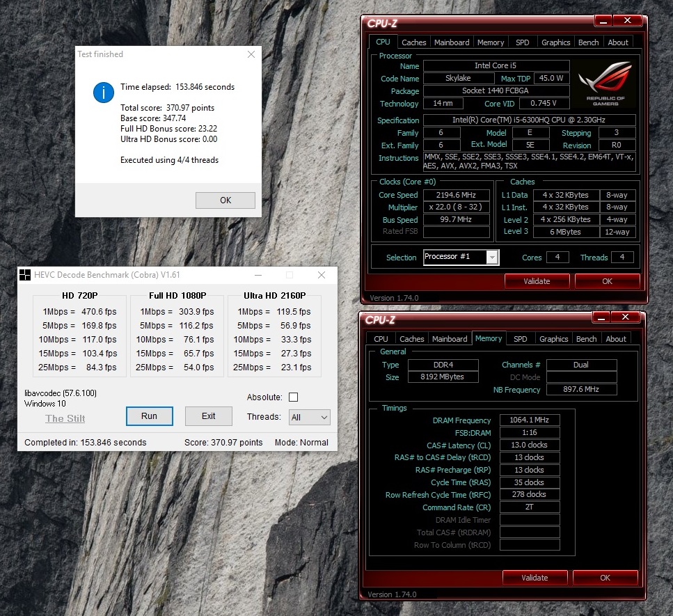The height and width of the screenshot is (616, 673).
Task: Open Mainboard tab in upper CPU-Z window
Action: (x=452, y=42)
